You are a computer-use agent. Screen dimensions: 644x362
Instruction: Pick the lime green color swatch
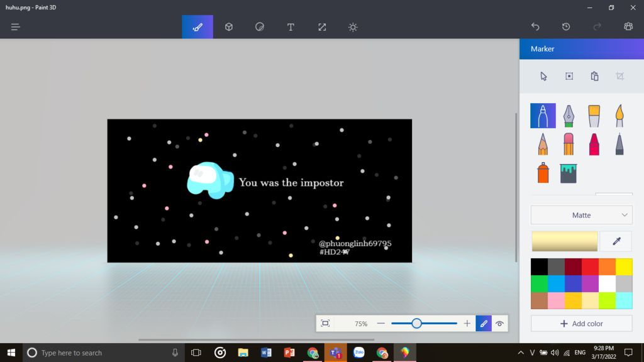(607, 300)
